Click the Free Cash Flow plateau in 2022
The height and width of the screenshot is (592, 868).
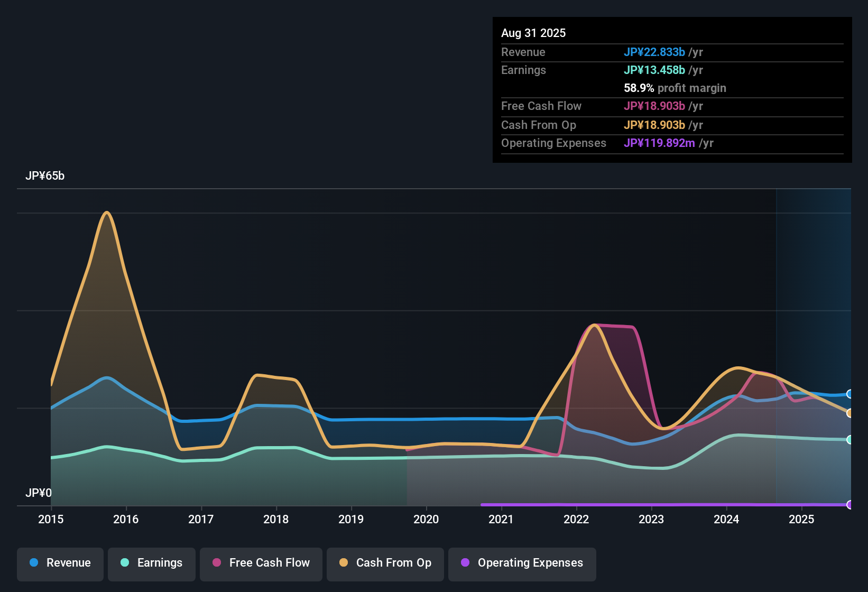pos(614,326)
